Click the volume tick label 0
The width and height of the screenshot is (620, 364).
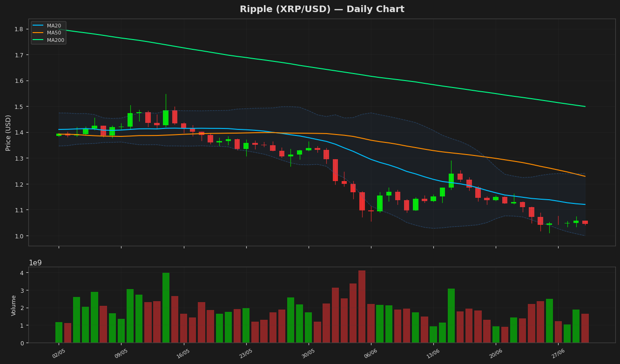[21, 343]
